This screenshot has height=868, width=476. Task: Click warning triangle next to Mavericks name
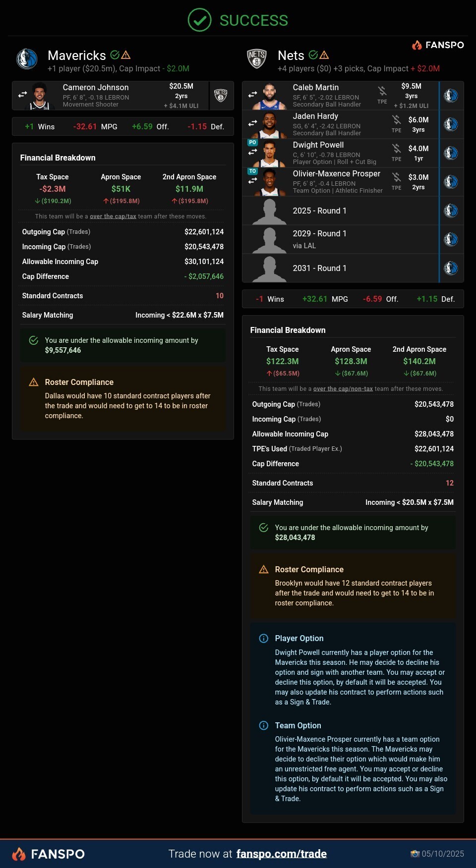point(126,54)
